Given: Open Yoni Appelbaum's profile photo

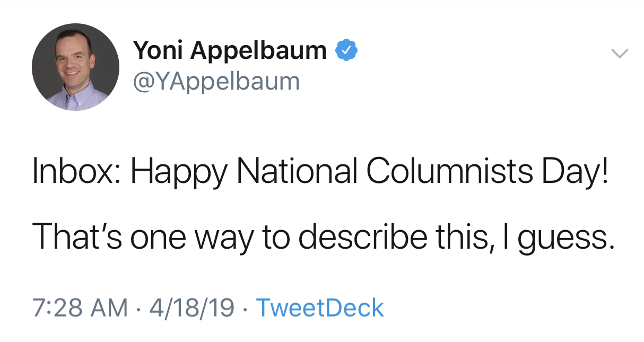Looking at the screenshot, I should point(75,67).
